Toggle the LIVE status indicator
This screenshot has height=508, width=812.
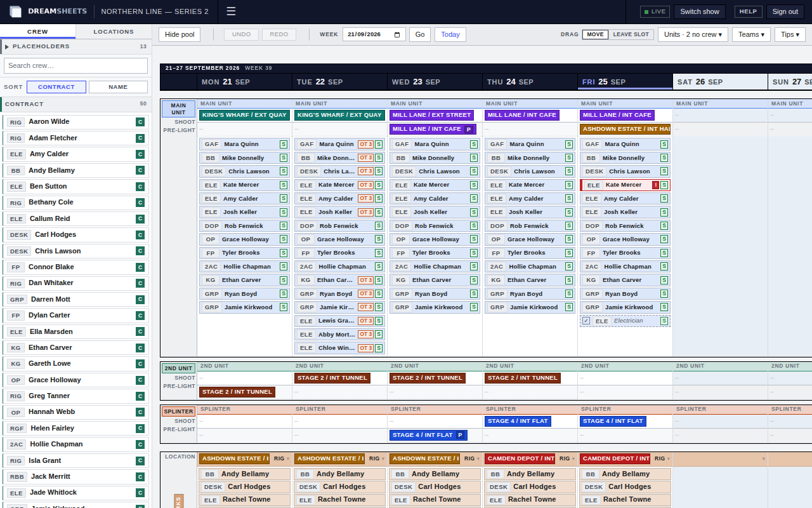(x=655, y=11)
